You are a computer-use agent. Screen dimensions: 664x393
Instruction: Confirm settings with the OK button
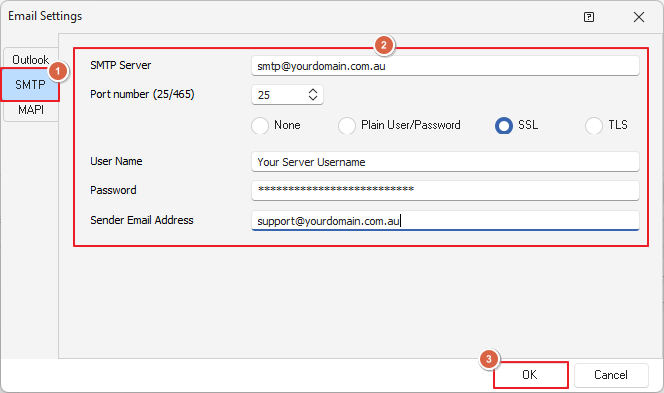(x=530, y=375)
